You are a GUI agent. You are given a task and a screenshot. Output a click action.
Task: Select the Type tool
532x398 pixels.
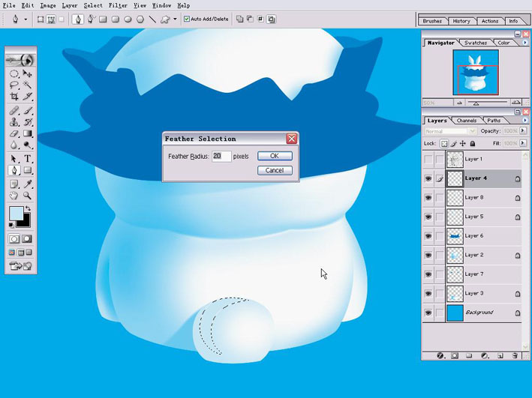tap(28, 159)
